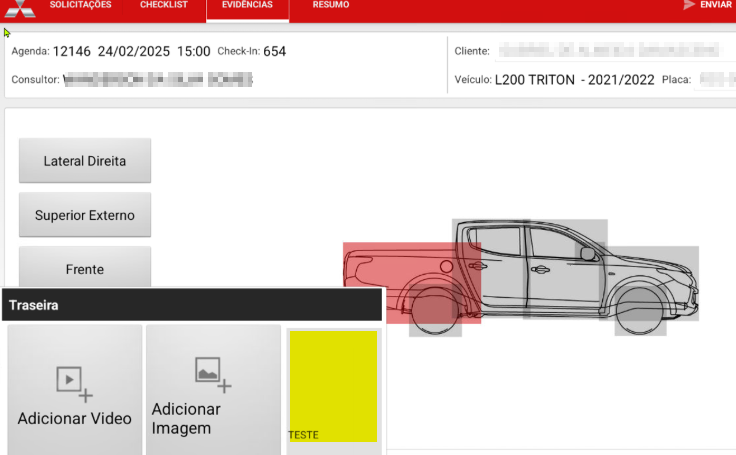Screen dimensions: 736x455
Task: Choose the Lateral Direita view button
Action: (85, 161)
